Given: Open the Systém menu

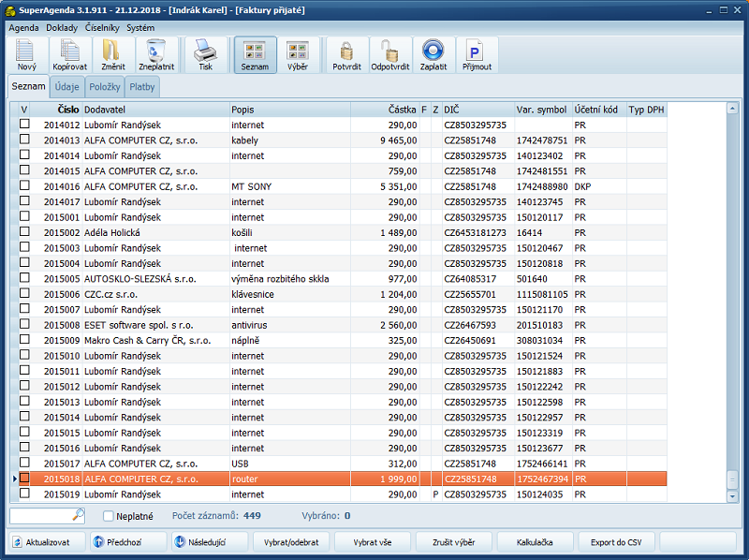Looking at the screenshot, I should point(140,28).
